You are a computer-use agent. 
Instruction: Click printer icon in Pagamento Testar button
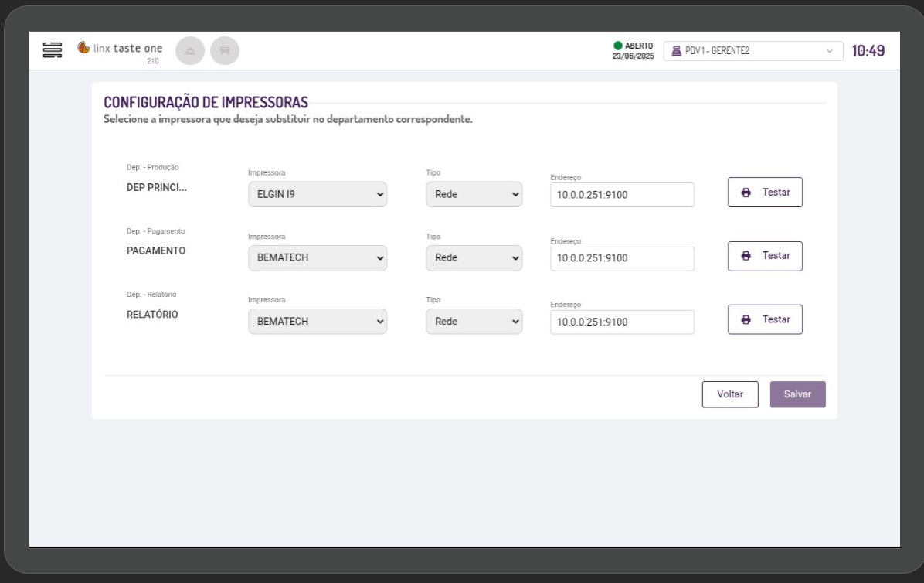(x=746, y=256)
